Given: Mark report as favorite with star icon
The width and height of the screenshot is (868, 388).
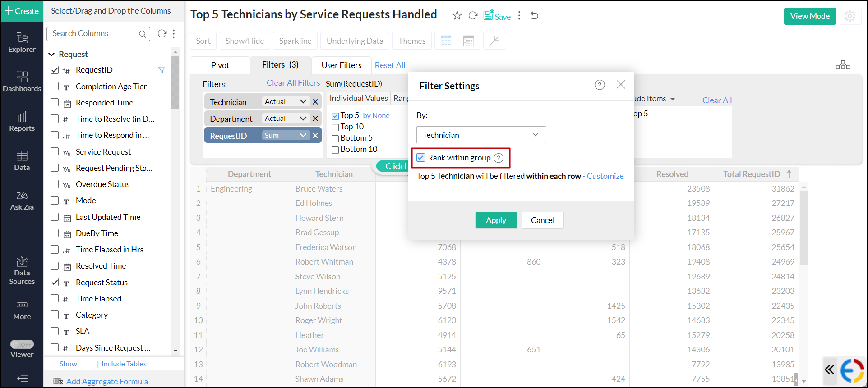Looking at the screenshot, I should tap(457, 16).
